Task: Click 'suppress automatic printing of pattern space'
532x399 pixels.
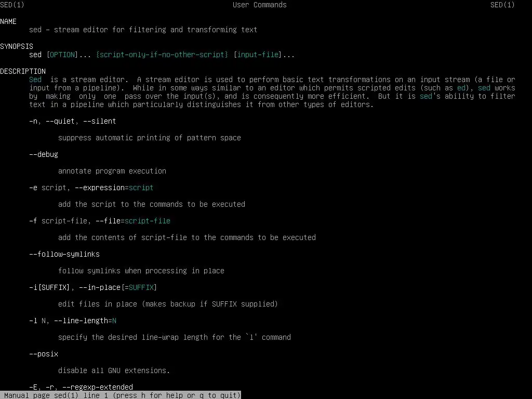Action: pyautogui.click(x=150, y=138)
